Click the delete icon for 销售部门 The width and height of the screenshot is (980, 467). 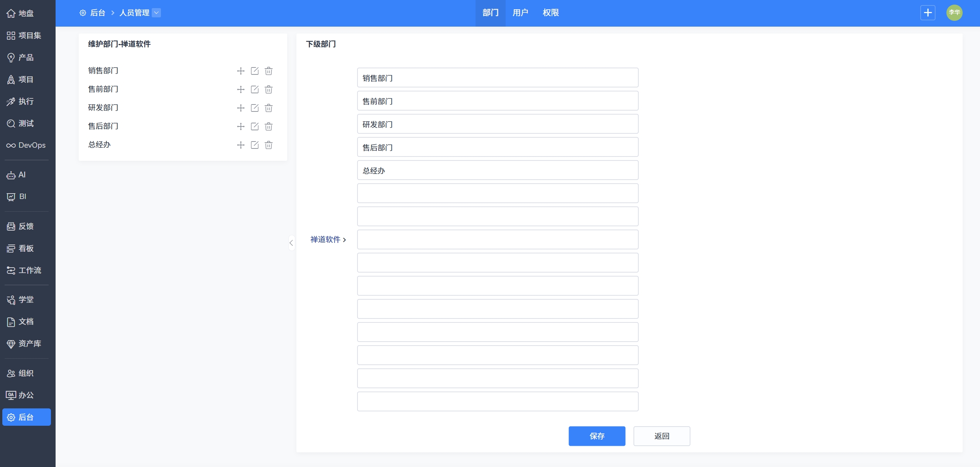(x=269, y=71)
